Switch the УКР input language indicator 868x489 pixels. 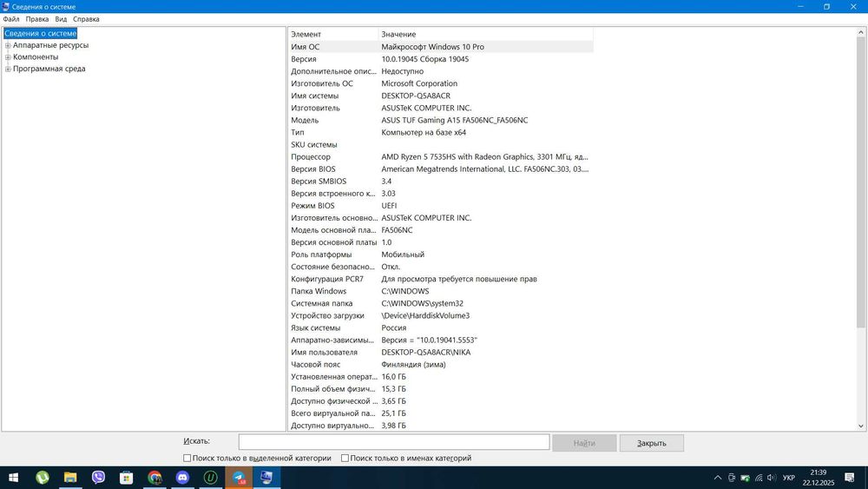click(789, 478)
